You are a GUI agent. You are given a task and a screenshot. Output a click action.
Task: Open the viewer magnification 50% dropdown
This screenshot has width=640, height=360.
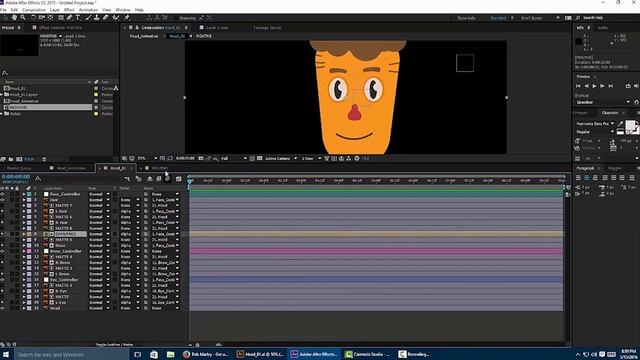147,158
